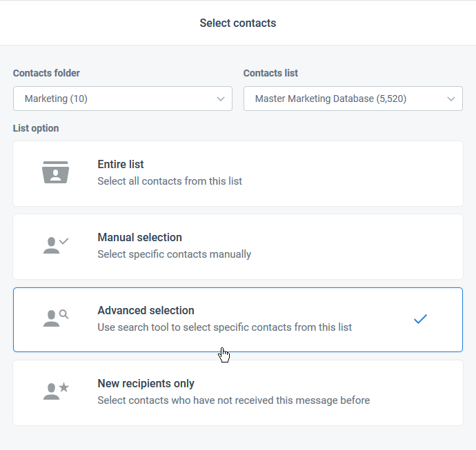This screenshot has height=450, width=476.
Task: Open the Master Marketing Database list dropdown
Action: tap(353, 99)
